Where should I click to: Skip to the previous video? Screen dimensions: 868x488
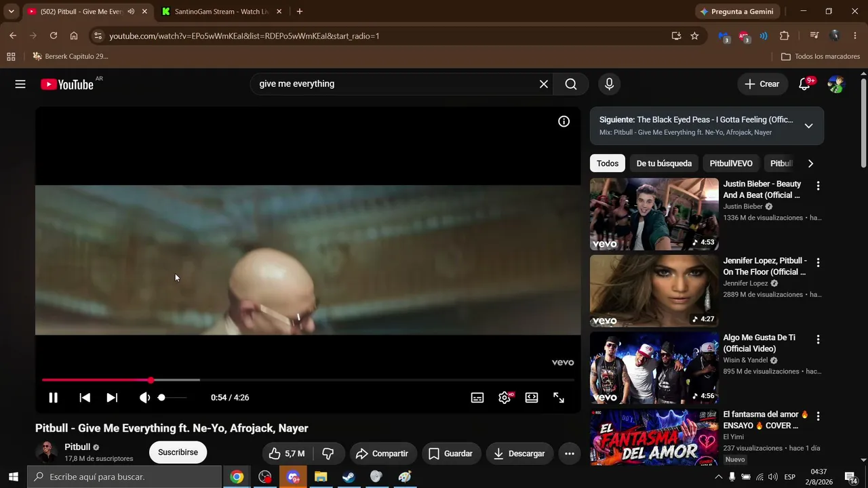tap(85, 398)
